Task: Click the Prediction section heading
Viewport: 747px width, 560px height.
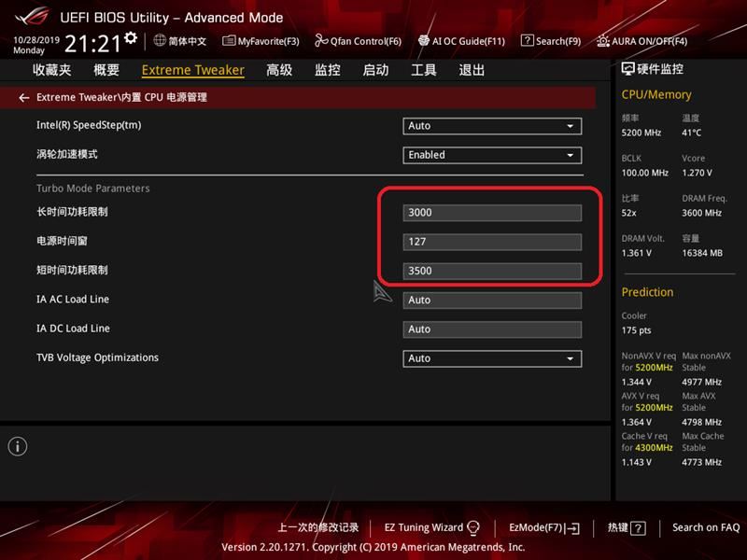Action: 647,292
